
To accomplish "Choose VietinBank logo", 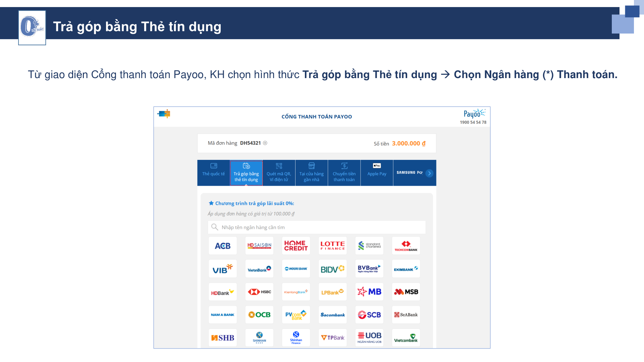I will [259, 269].
